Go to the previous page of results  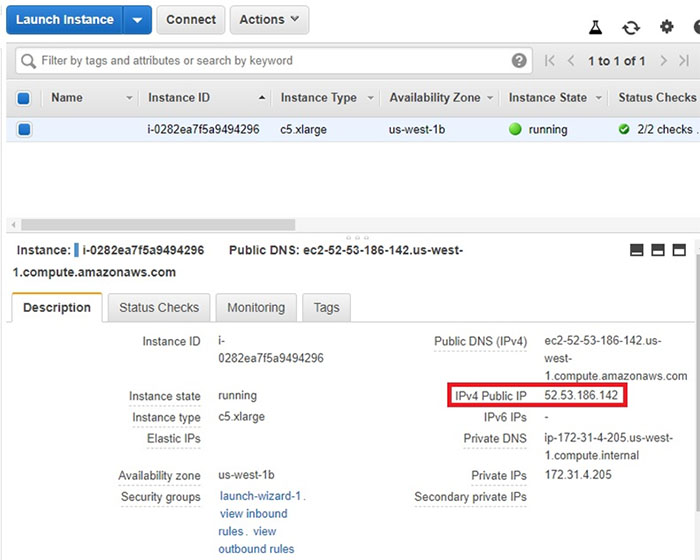[571, 61]
